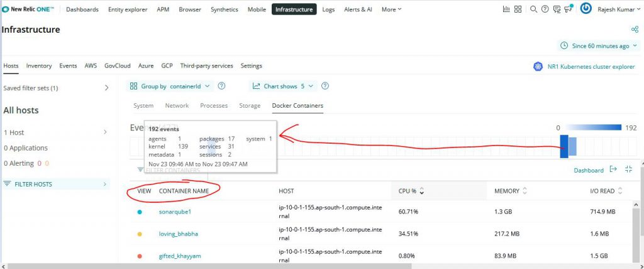
Task: Toggle the sonarqube1 container view dot
Action: tap(140, 212)
